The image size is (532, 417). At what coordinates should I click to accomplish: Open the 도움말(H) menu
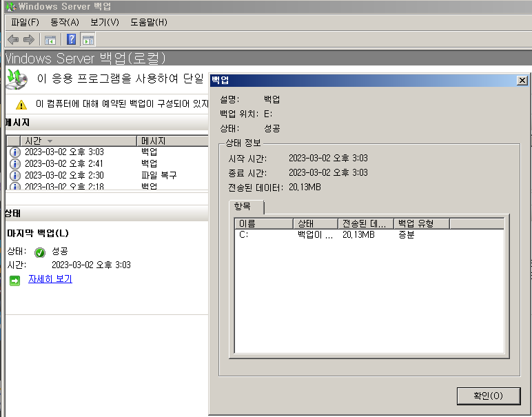coord(149,22)
